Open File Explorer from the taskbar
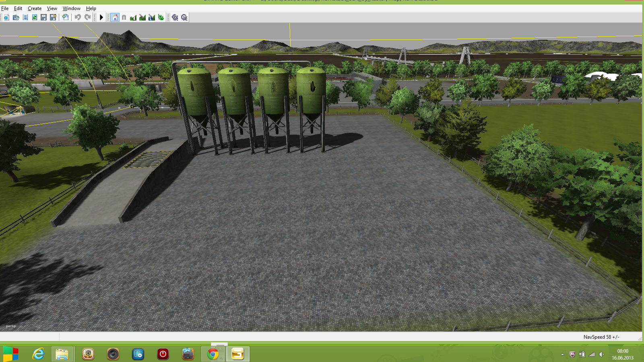Screen dimensions: 644x362 (x=62, y=354)
